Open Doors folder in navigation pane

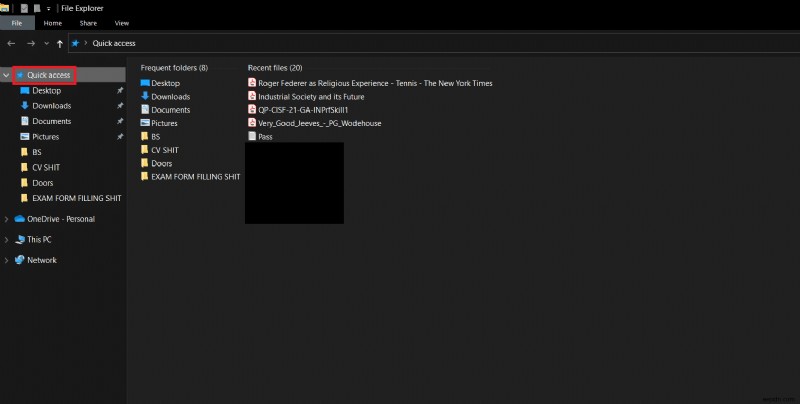click(x=42, y=183)
